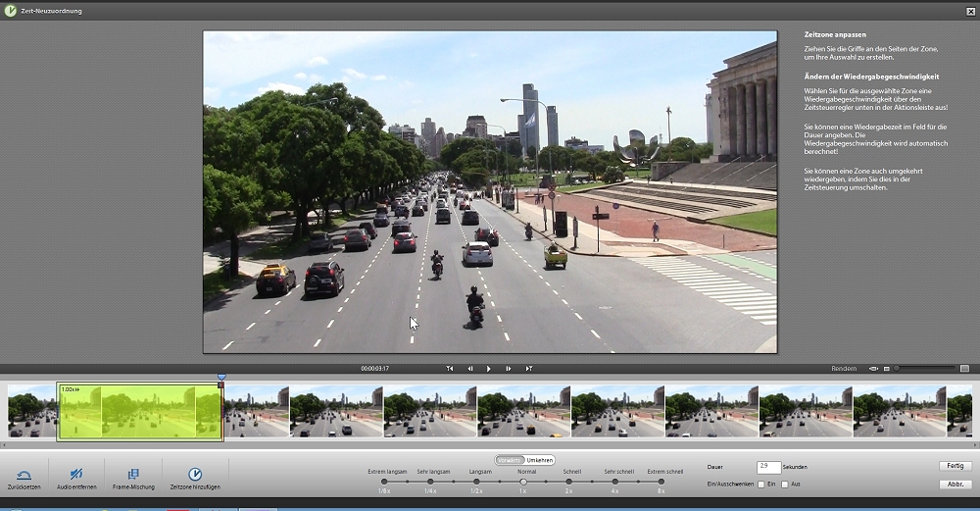The image size is (980, 511).
Task: Set speed to Extrem langsam 1/8x
Action: (x=384, y=482)
